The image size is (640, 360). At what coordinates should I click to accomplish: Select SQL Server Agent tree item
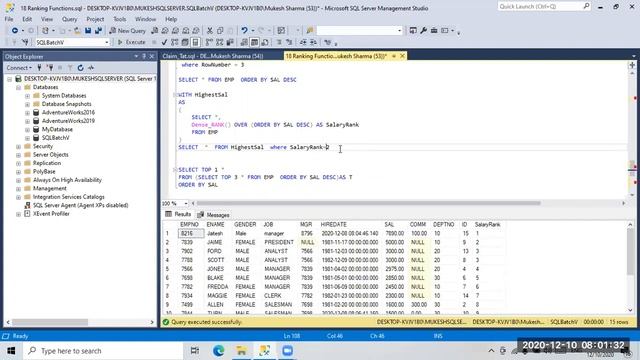pos(80,205)
